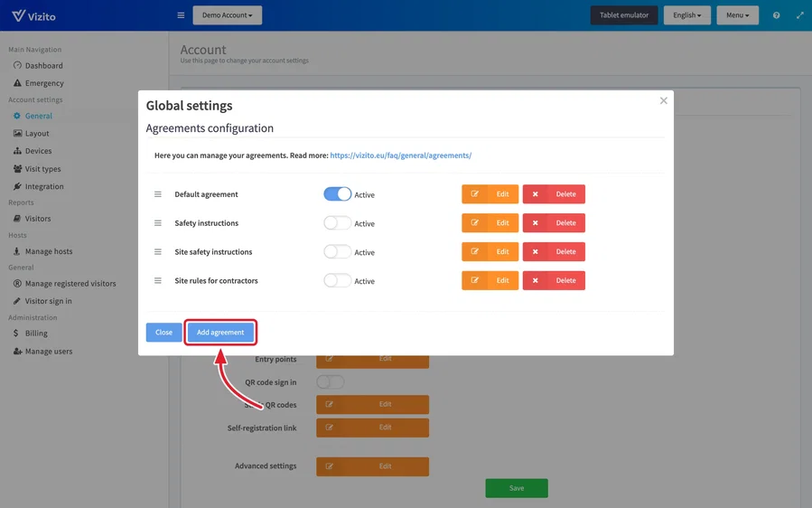The image size is (812, 508).
Task: Open the Menu dropdown in header
Action: click(737, 15)
